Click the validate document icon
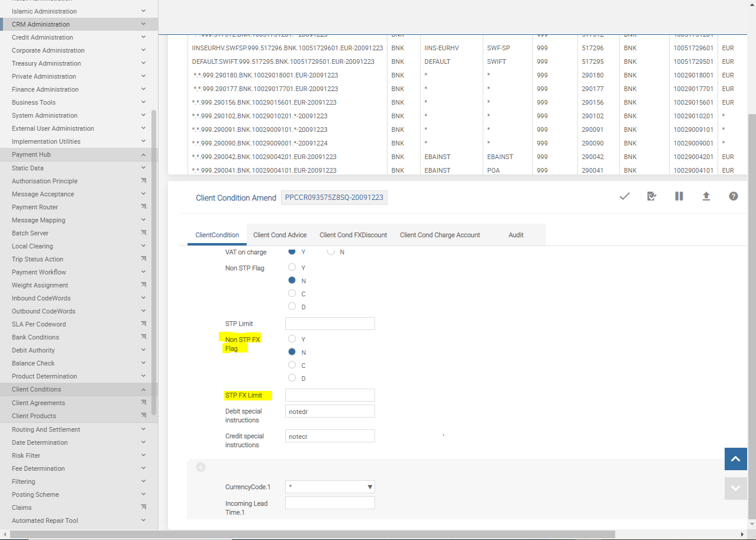756x540 pixels. point(651,196)
